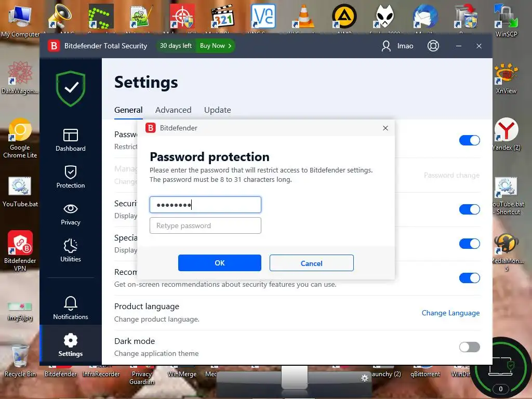Viewport: 532px width, 399px height.
Task: Click the Dark mode setting title
Action: coord(135,341)
